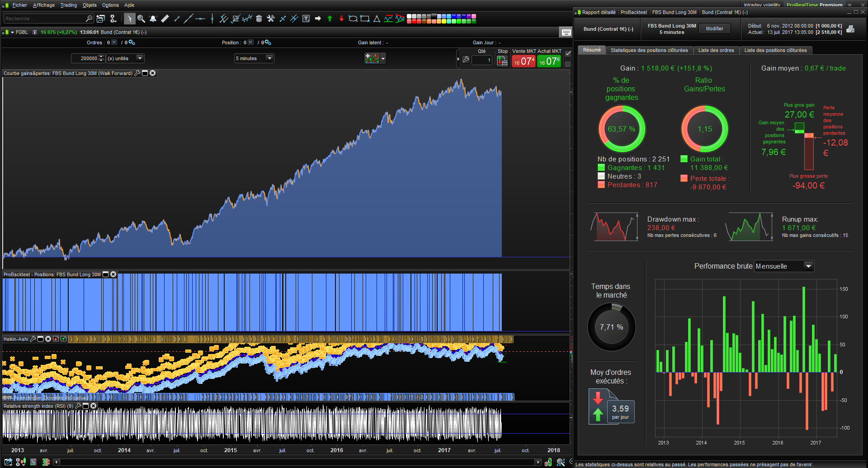Image resolution: width=868 pixels, height=468 pixels.
Task: Click the trash can delete-objects icon
Action: (x=259, y=19)
